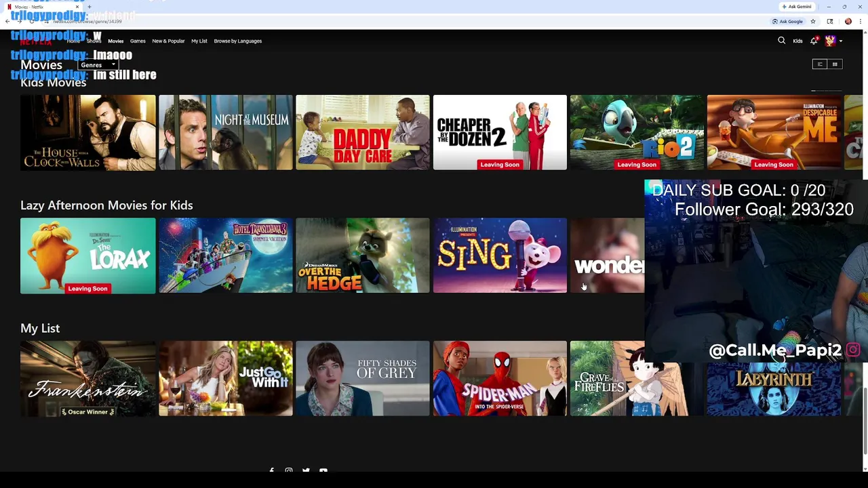Open Daddy Day Care thumbnail

362,132
